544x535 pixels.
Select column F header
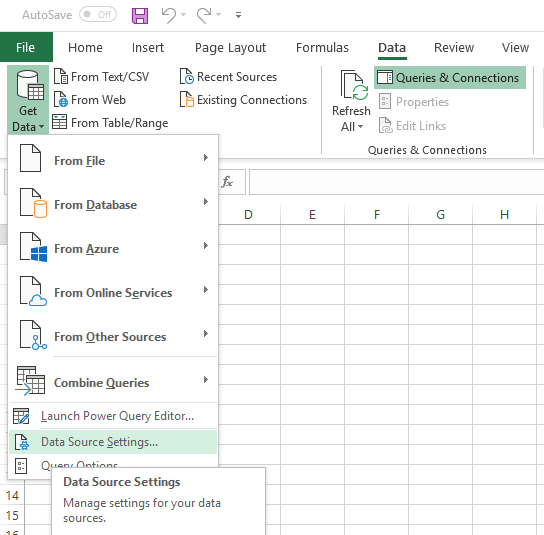tap(377, 215)
